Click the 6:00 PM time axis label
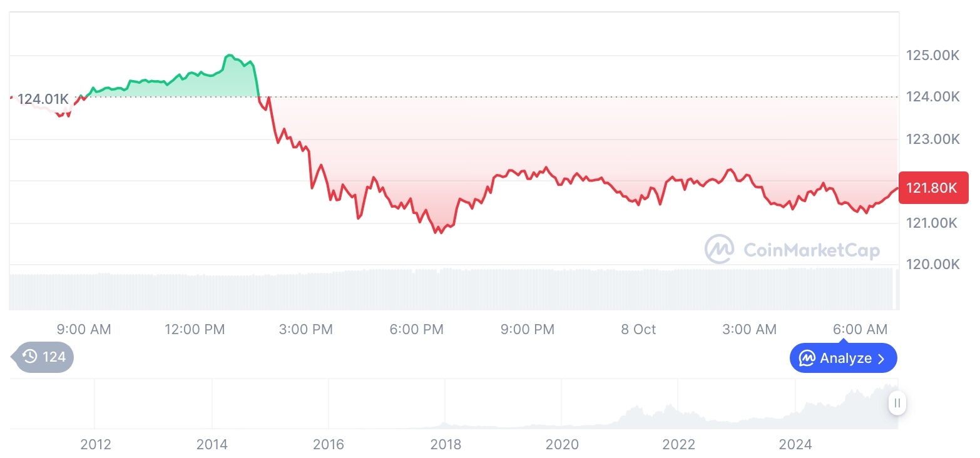The image size is (980, 458). pos(416,329)
